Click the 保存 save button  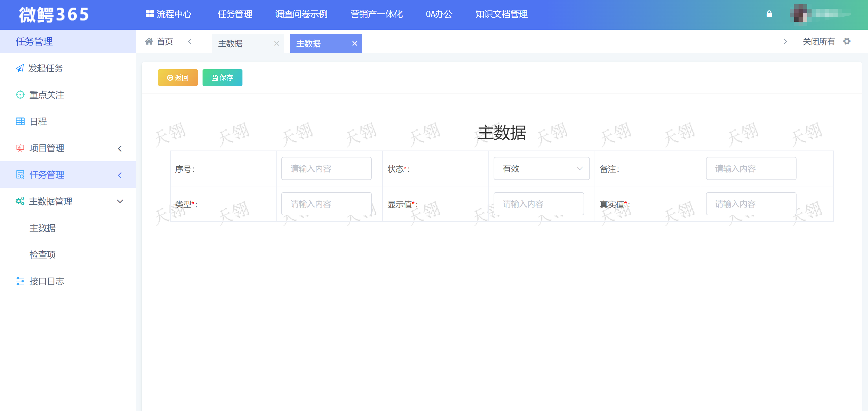(x=222, y=78)
